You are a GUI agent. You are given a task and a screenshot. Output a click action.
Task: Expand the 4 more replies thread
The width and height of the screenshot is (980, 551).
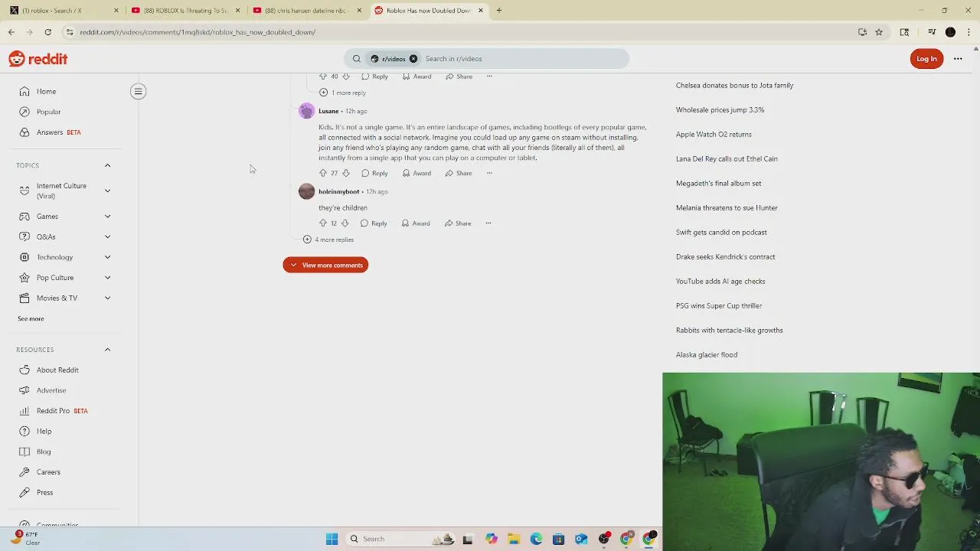[328, 240]
